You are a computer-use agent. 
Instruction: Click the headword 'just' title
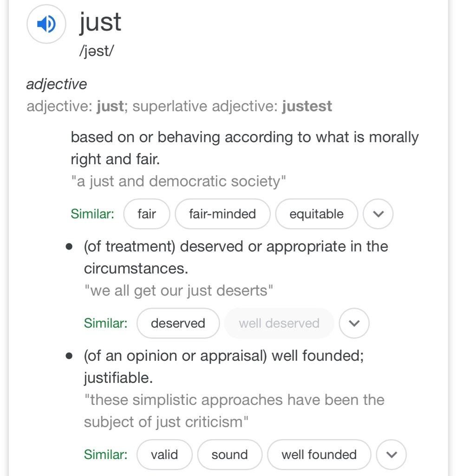[x=100, y=21]
